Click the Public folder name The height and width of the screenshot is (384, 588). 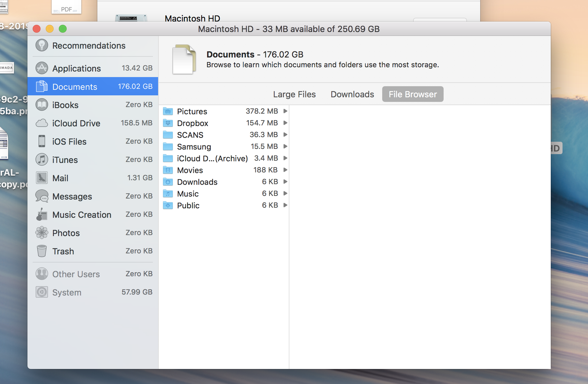[x=188, y=205]
